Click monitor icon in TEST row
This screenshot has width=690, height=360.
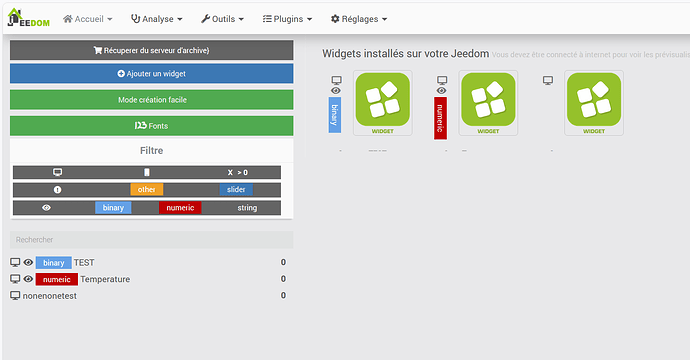[x=15, y=263]
